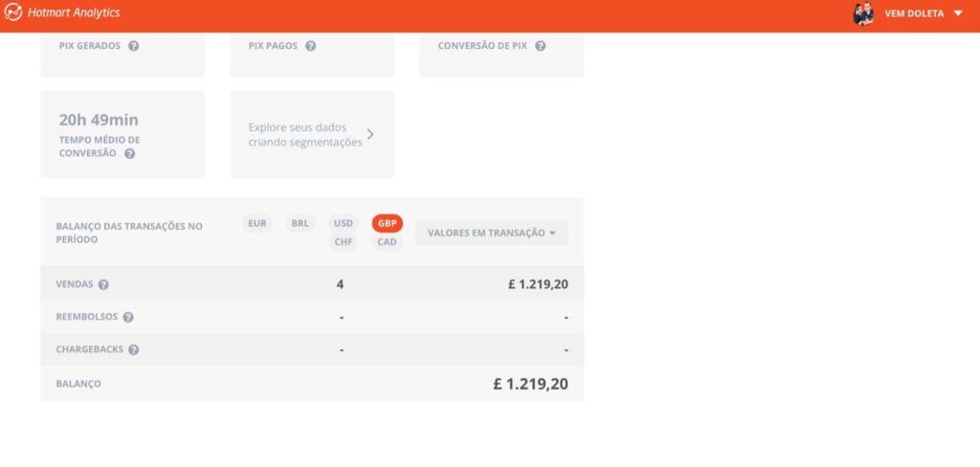Image resolution: width=980 pixels, height=467 pixels.
Task: Click the CAD currency button
Action: coord(387,242)
